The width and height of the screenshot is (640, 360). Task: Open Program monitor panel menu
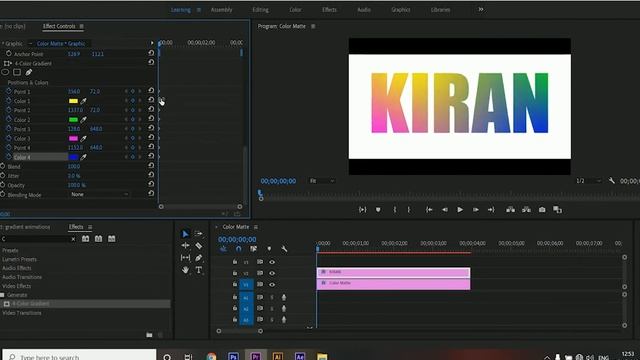313,26
